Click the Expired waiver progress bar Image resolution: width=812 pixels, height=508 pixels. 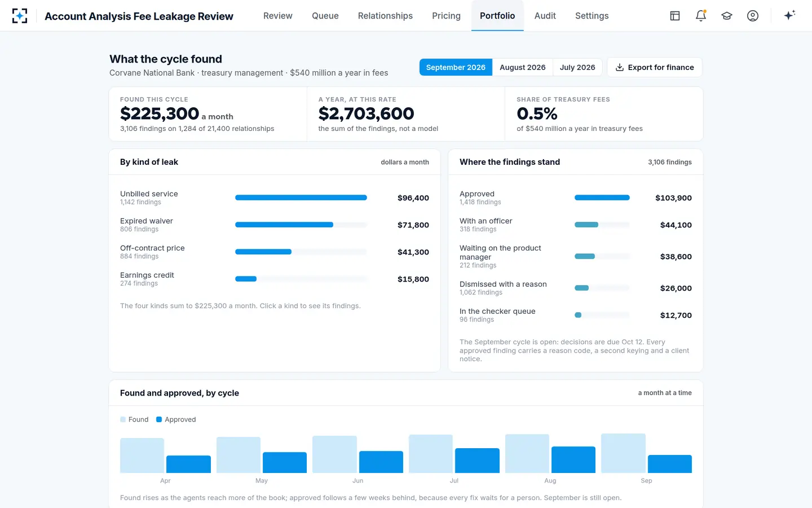(x=301, y=225)
